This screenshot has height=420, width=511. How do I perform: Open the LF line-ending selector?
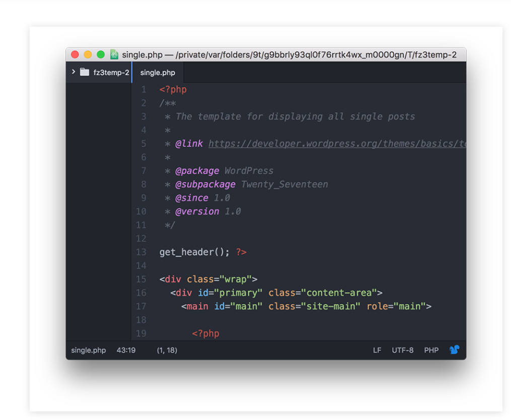point(377,350)
